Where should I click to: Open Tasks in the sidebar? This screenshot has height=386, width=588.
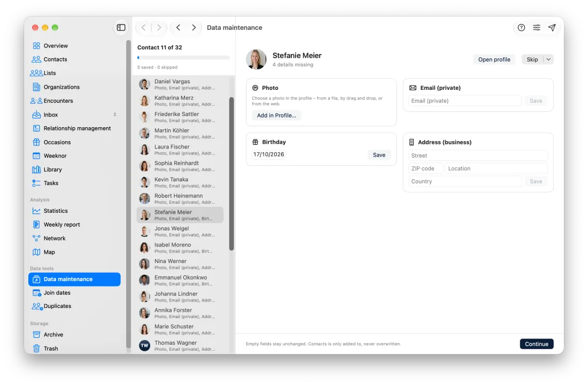click(x=74, y=183)
